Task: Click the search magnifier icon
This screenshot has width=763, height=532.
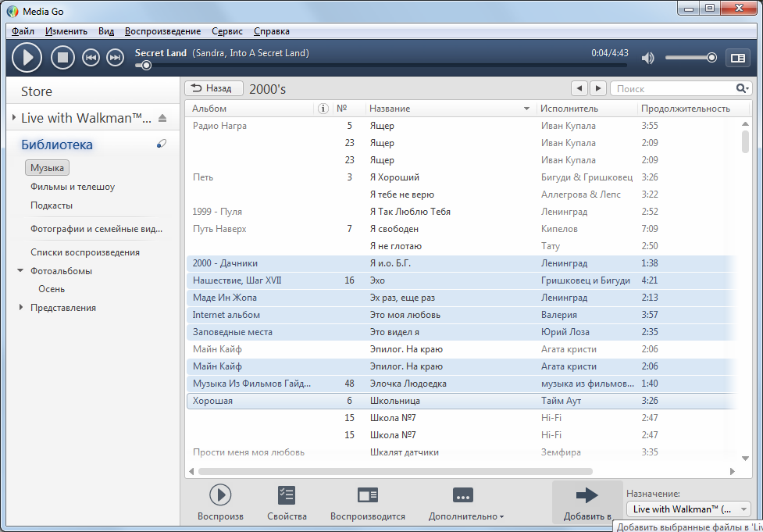Action: tap(742, 88)
